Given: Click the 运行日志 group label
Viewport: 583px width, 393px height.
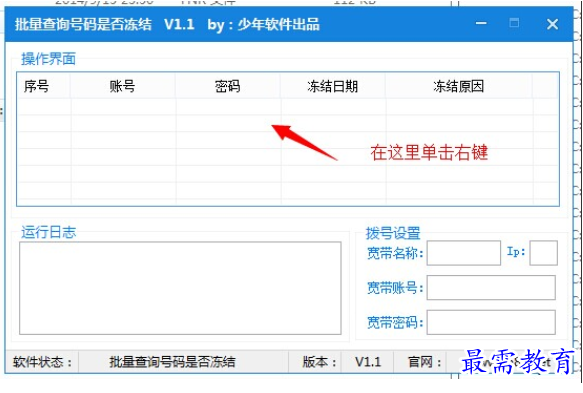Looking at the screenshot, I should [x=48, y=232].
